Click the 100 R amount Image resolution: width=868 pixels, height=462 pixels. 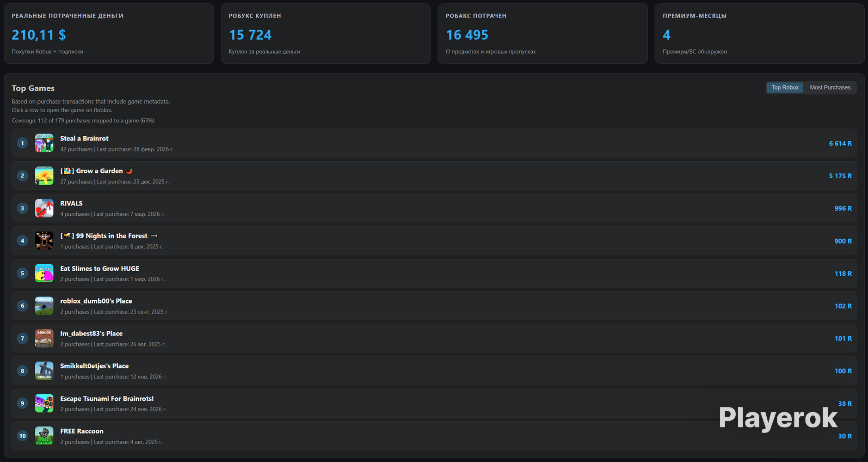(843, 371)
